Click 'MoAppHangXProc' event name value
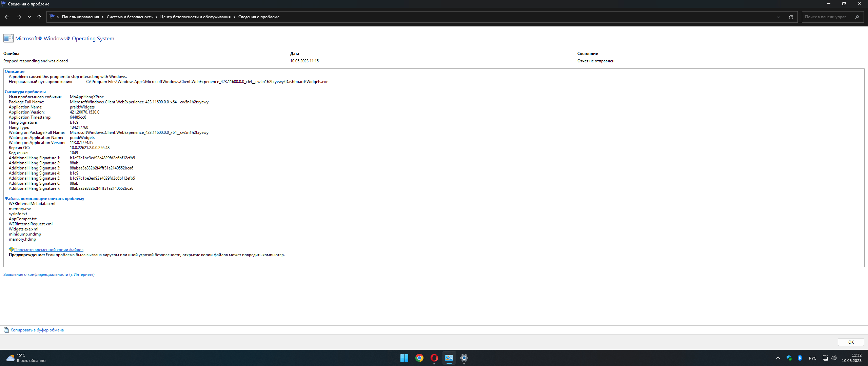The width and height of the screenshot is (868, 366). [87, 97]
